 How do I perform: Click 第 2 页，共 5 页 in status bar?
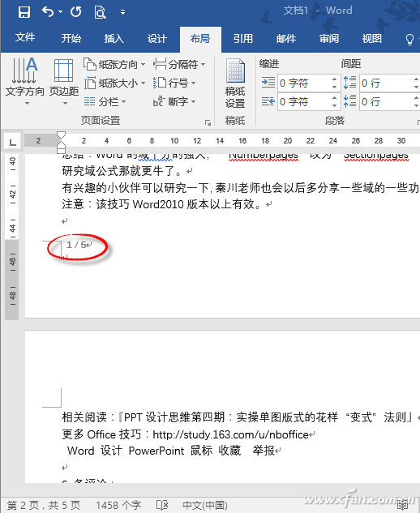[44, 505]
